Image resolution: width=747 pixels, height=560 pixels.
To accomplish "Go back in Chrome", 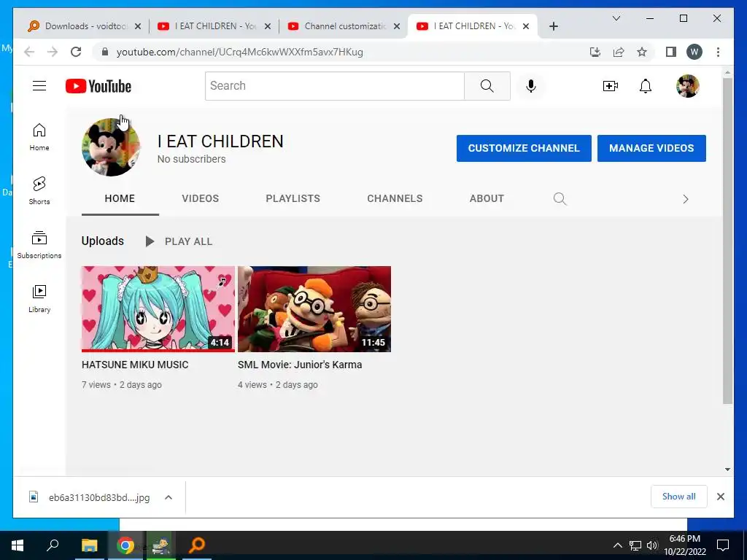I will click(x=29, y=52).
